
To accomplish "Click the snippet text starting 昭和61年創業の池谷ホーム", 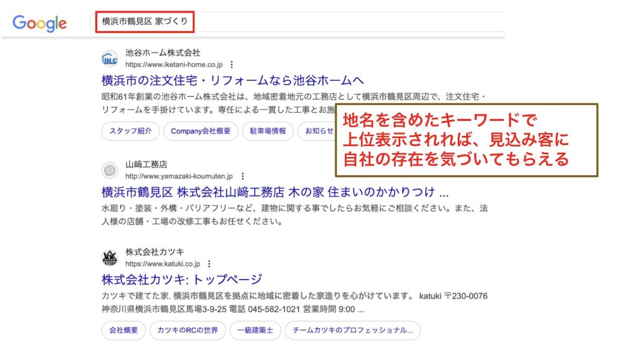I will pos(294,103).
